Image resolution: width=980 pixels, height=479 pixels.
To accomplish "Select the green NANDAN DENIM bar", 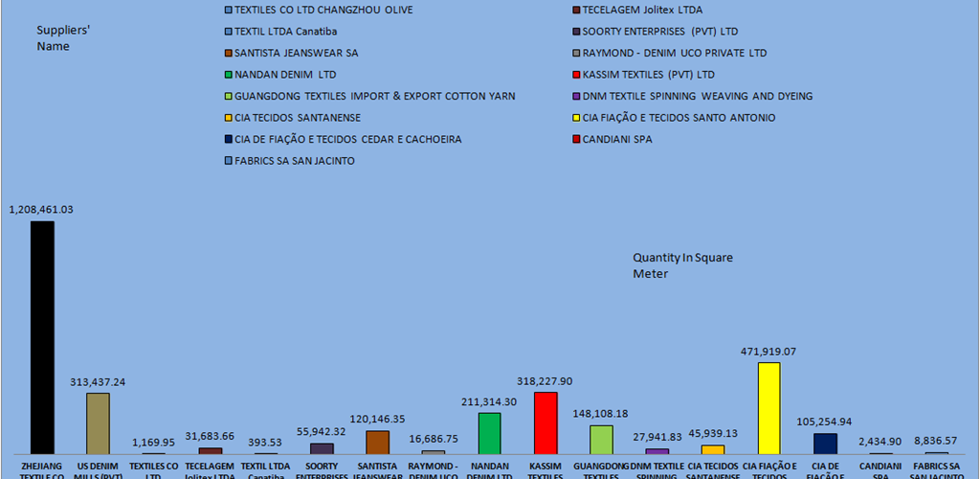I will click(489, 433).
